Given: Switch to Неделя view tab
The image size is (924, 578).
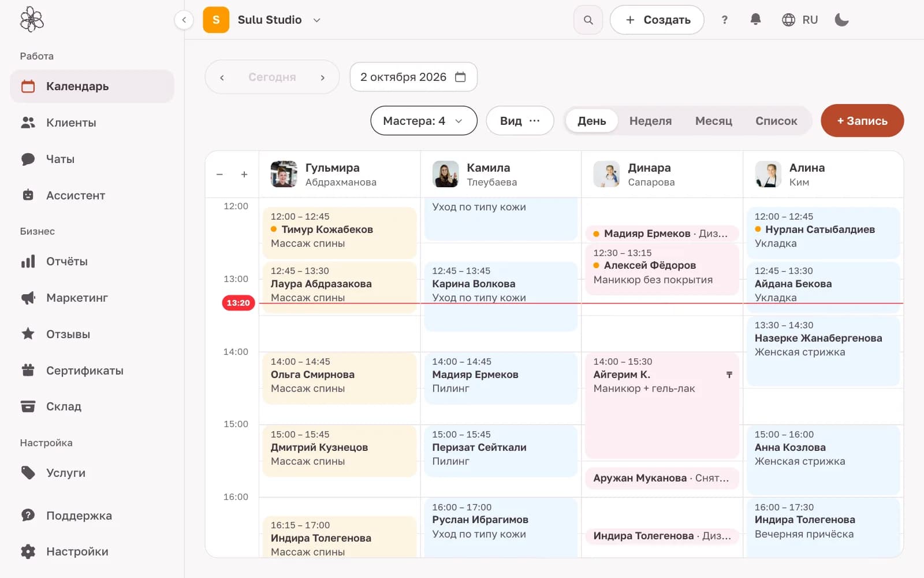Looking at the screenshot, I should tap(650, 121).
